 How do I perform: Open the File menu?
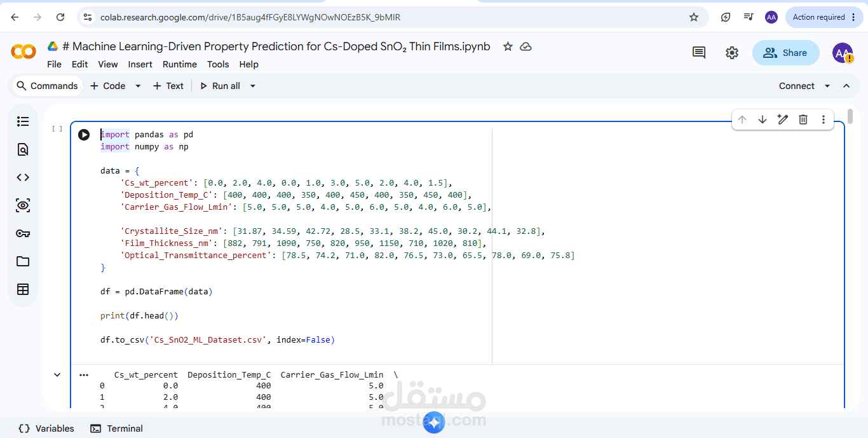[54, 64]
